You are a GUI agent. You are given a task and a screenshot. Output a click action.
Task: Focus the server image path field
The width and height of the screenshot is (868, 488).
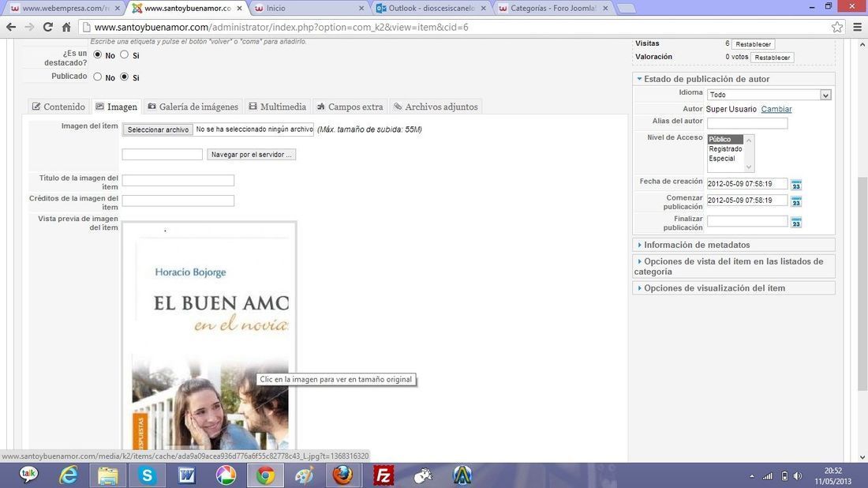[163, 155]
